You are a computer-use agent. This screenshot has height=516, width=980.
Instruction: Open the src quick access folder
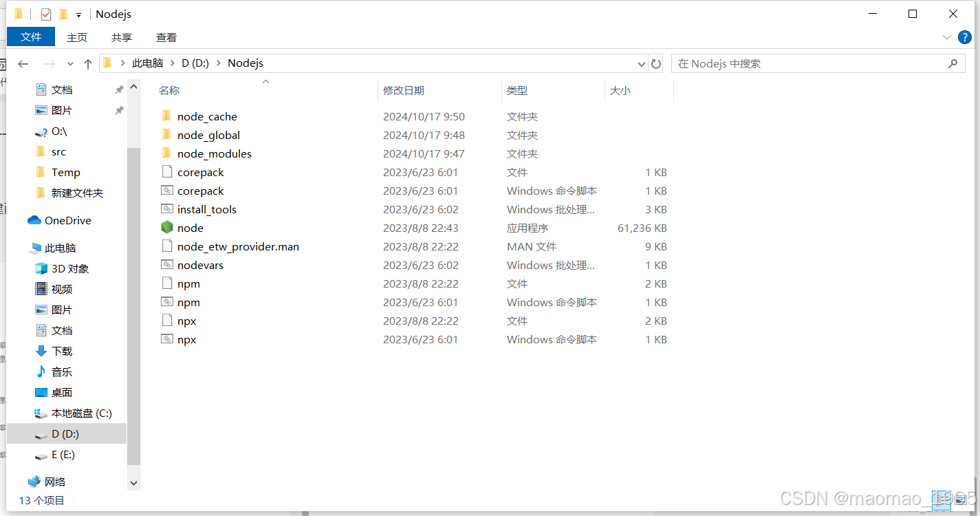click(51, 151)
